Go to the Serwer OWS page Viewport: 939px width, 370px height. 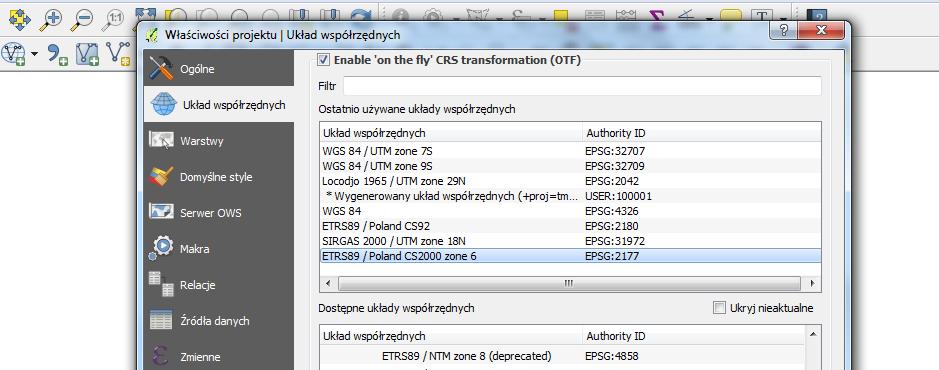click(x=219, y=213)
